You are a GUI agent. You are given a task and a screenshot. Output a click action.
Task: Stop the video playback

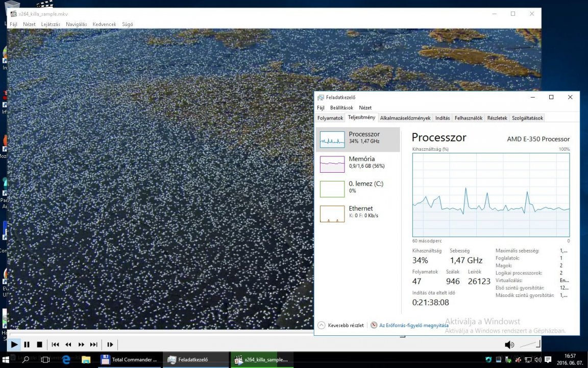point(39,344)
